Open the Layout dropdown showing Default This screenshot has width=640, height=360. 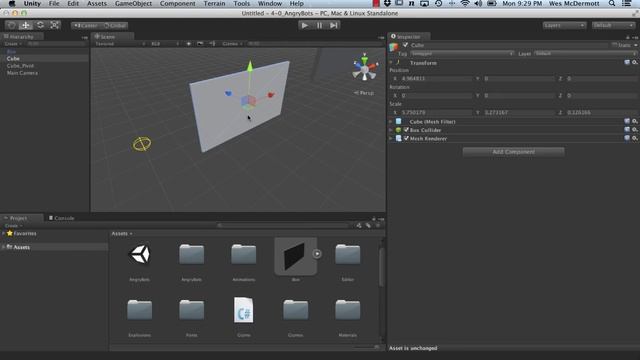coord(613,25)
